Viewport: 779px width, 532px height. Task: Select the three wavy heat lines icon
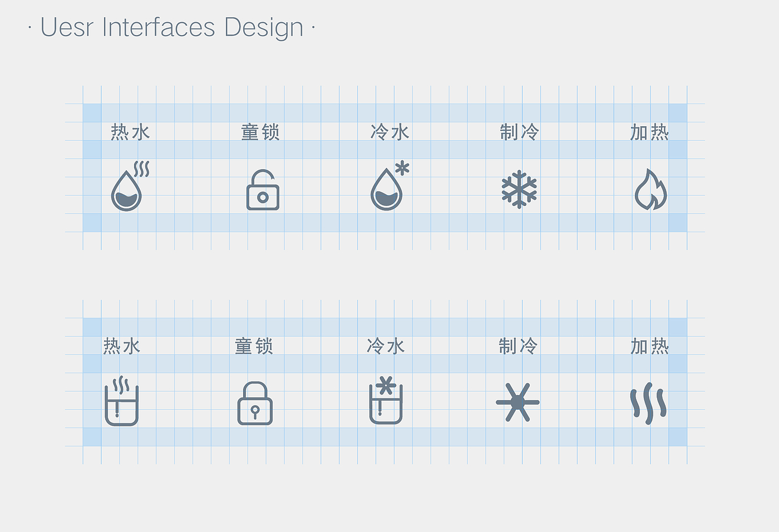(x=648, y=403)
